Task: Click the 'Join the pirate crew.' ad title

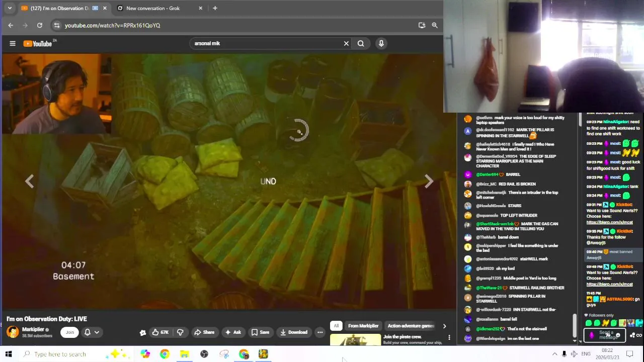Action: (x=403, y=337)
